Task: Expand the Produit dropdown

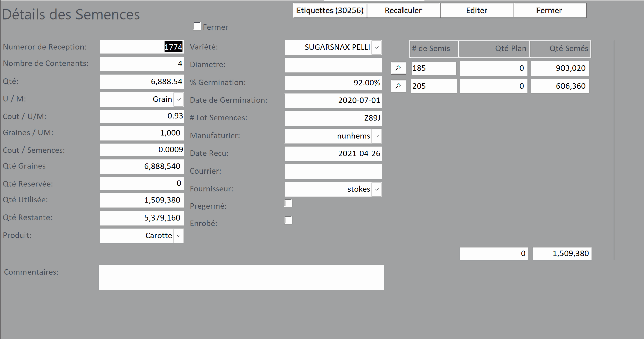Action: click(x=179, y=236)
